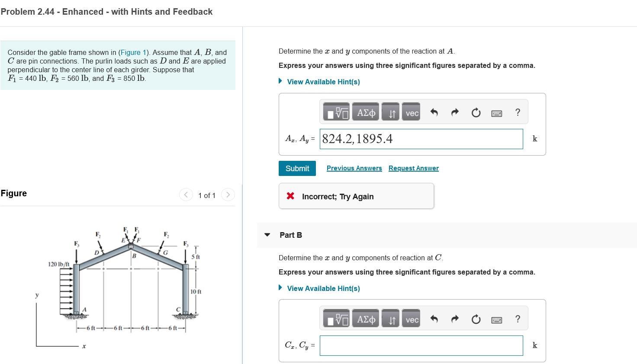Expand View Available Hints in Part B
The height and width of the screenshot is (364, 637).
323,288
